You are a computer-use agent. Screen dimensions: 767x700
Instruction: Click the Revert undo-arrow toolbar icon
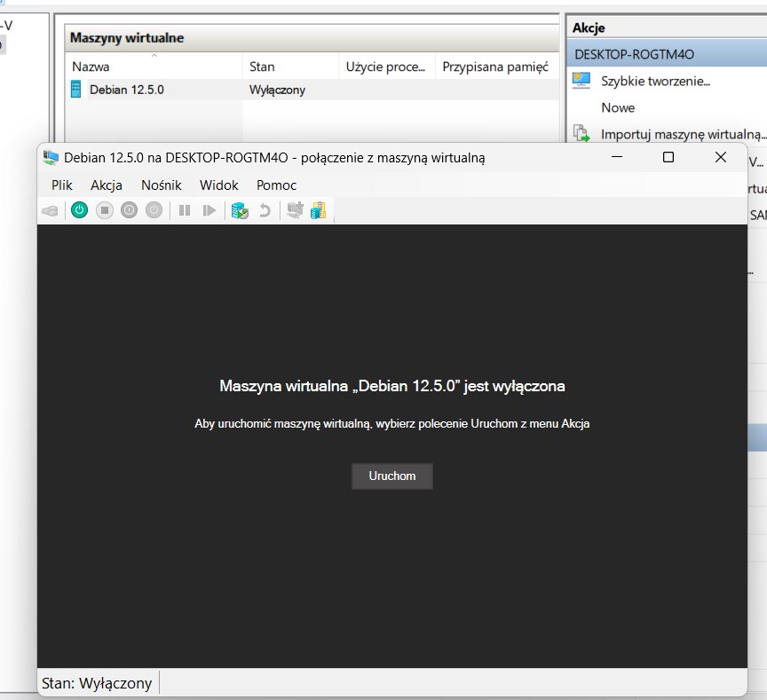click(265, 210)
